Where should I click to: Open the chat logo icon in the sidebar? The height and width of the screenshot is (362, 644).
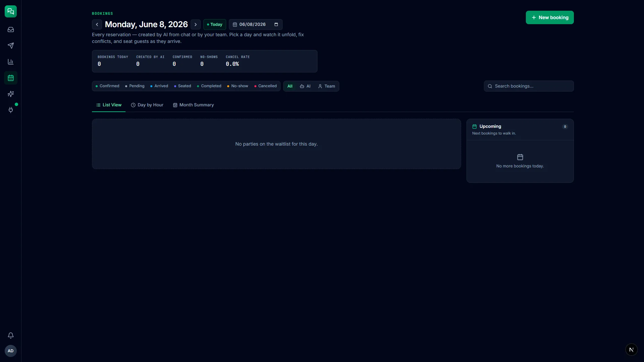(x=11, y=11)
